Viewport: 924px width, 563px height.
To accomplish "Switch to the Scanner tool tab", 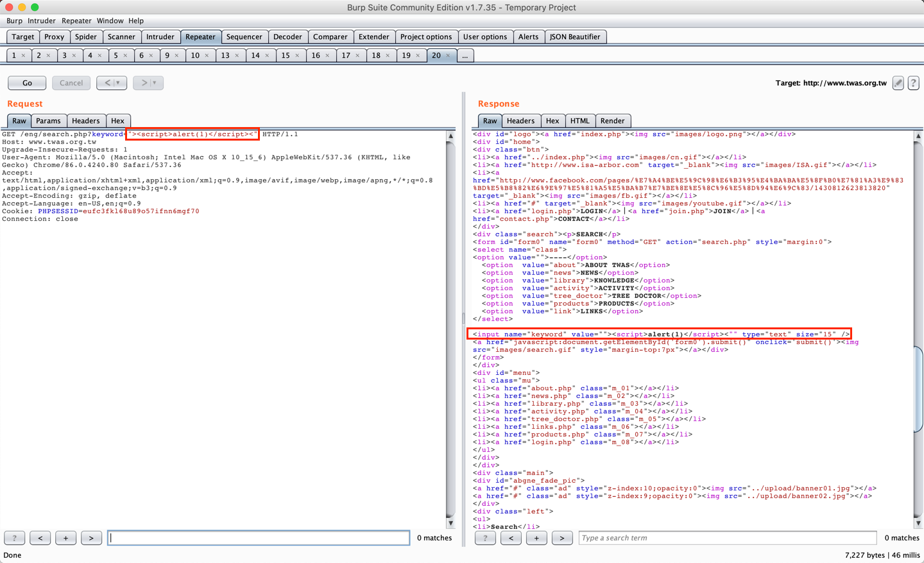I will pyautogui.click(x=121, y=37).
